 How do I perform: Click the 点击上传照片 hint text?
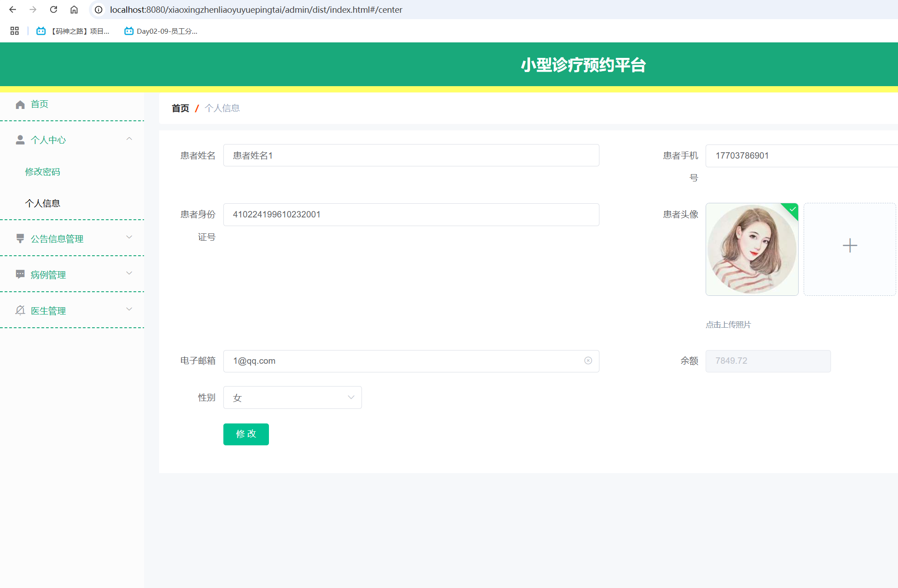click(728, 325)
